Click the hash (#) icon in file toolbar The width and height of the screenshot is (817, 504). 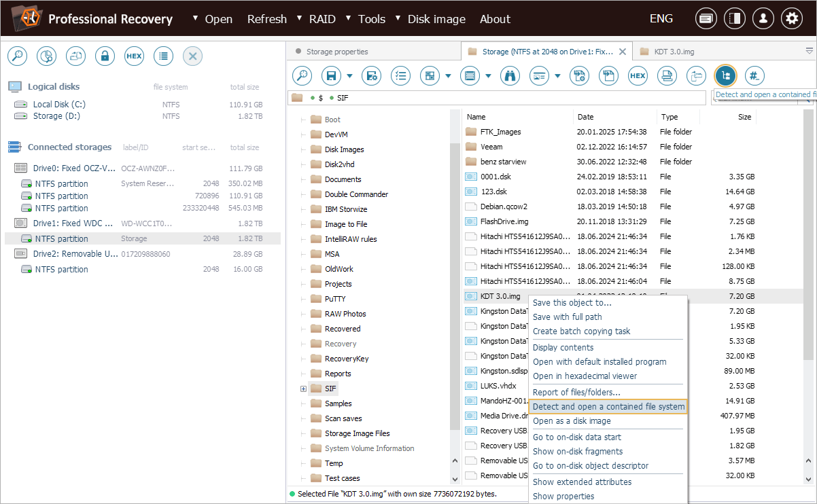[x=754, y=76]
